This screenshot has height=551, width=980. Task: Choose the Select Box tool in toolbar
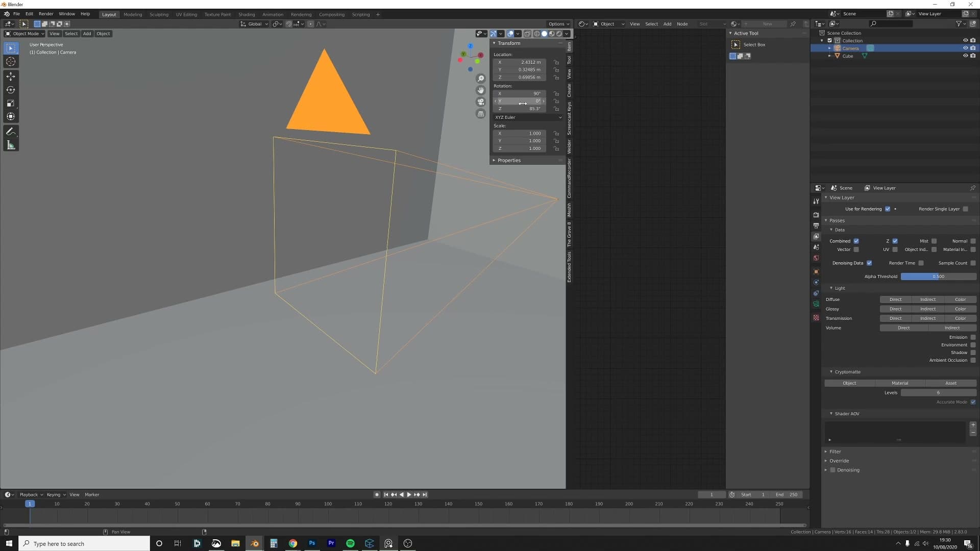point(11,48)
